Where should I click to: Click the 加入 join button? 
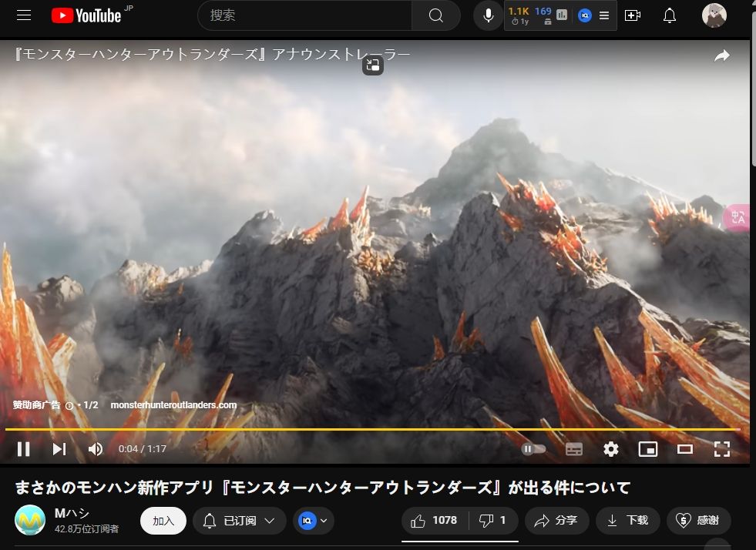pos(163,521)
